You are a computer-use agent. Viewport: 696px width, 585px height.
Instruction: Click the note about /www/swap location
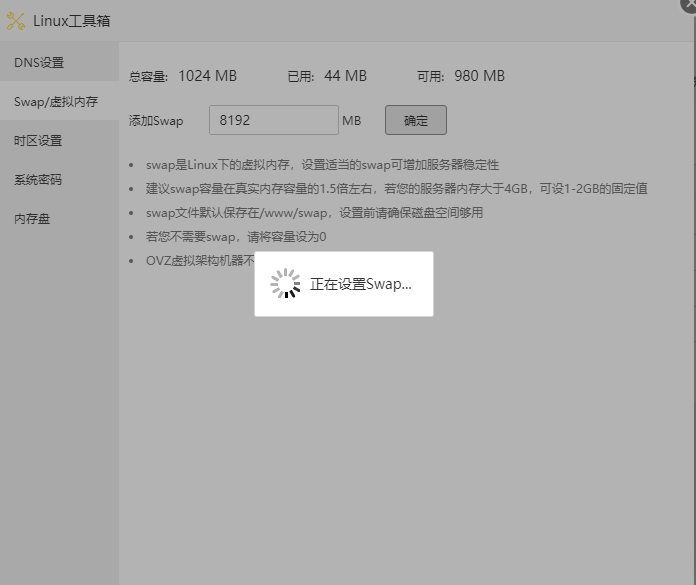point(314,213)
